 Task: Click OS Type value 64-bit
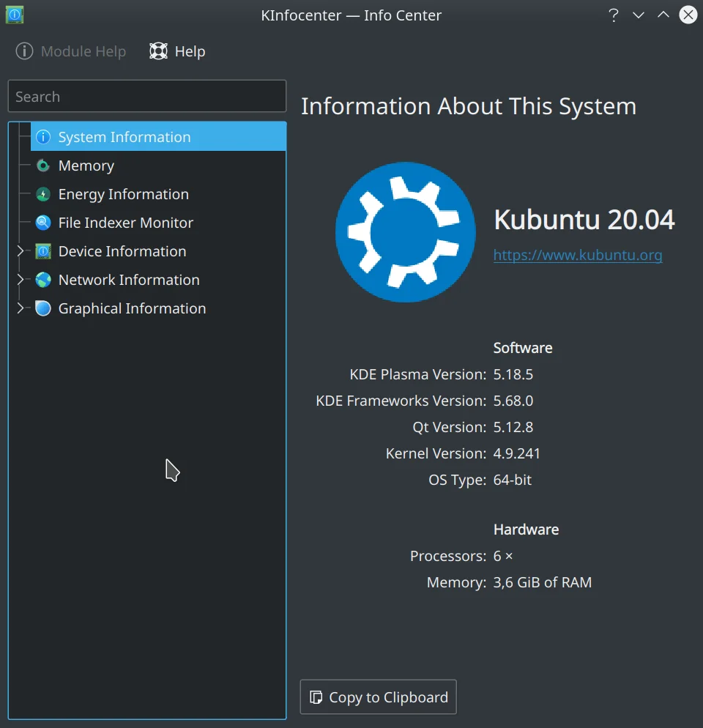(x=512, y=480)
